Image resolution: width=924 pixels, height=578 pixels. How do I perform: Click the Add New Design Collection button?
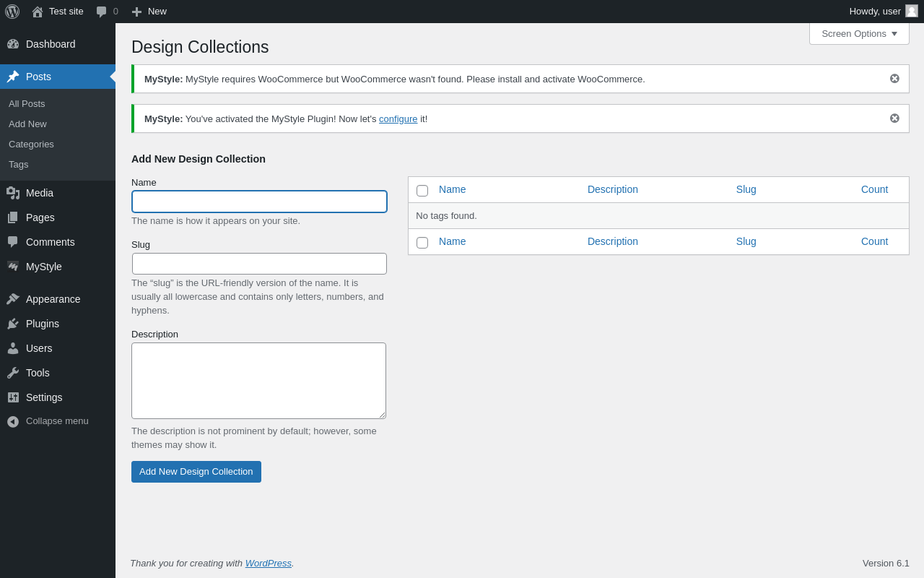(196, 472)
